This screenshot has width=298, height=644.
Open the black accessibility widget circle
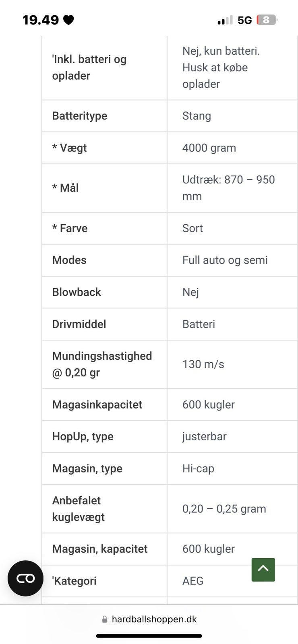tap(25, 578)
